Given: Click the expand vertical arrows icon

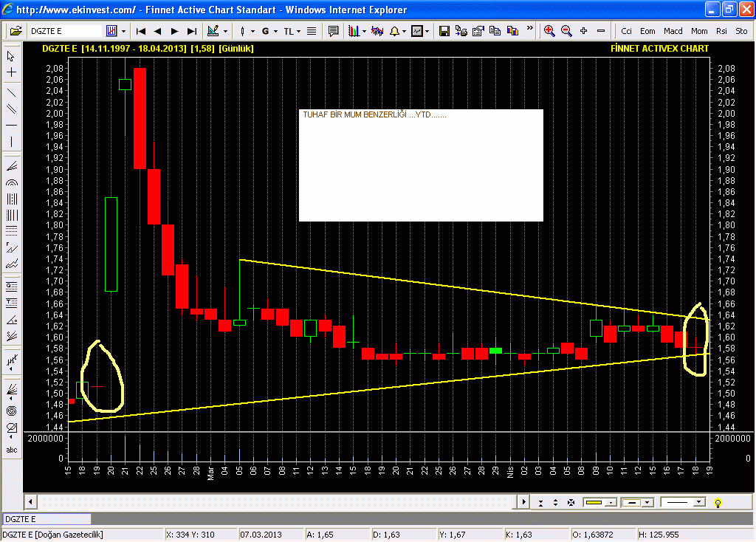Looking at the screenshot, I should (555, 502).
